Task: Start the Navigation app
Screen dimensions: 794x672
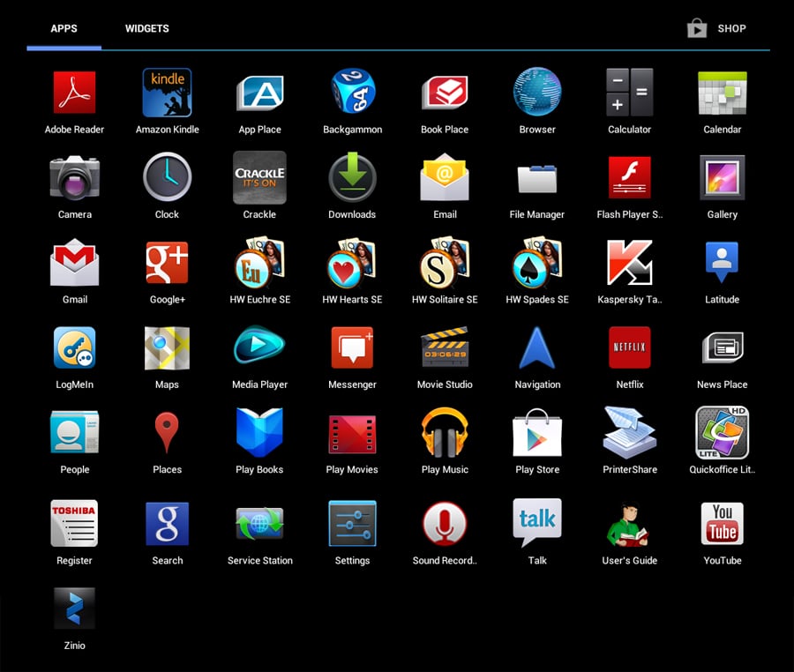Action: point(537,347)
